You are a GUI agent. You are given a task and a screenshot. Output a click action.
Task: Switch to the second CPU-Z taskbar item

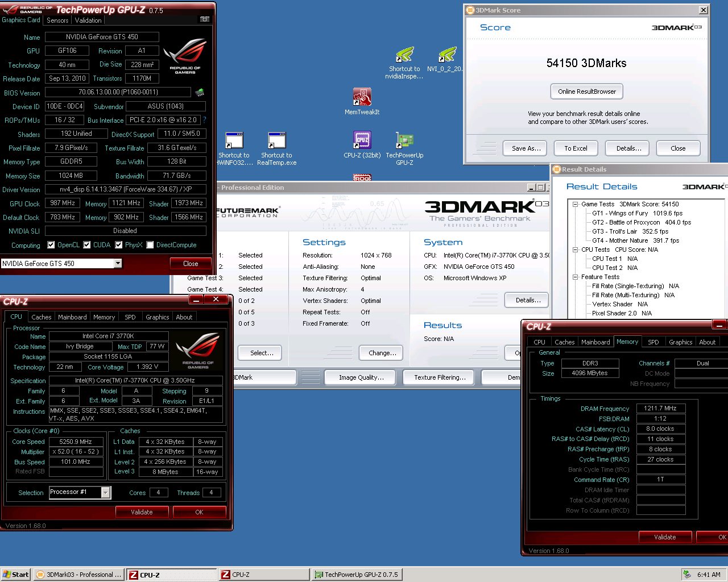click(264, 575)
